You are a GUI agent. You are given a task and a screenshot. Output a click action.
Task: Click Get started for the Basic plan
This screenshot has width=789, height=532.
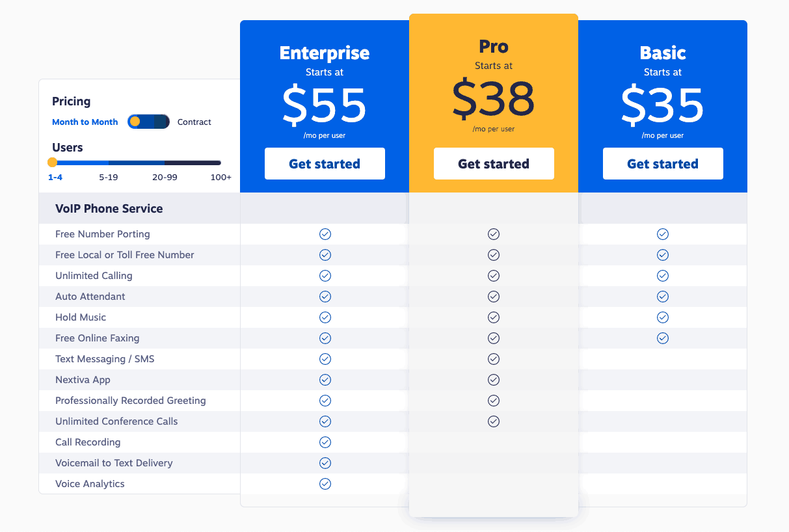click(662, 163)
